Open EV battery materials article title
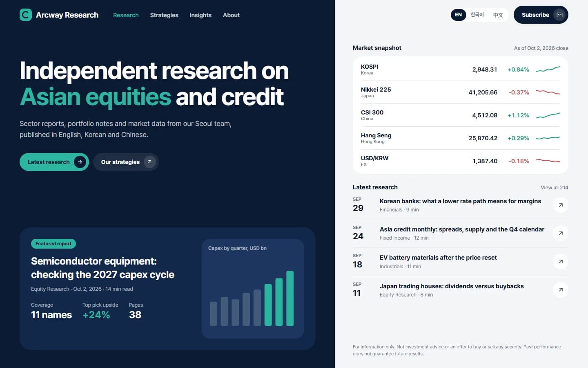 tap(438, 258)
